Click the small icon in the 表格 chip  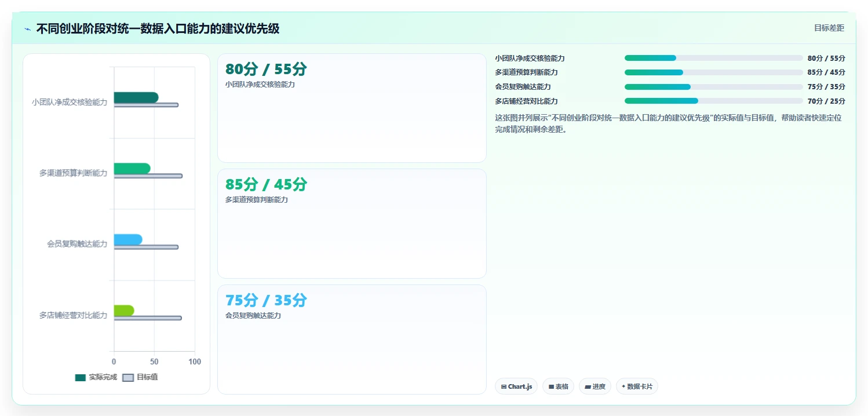tap(551, 386)
